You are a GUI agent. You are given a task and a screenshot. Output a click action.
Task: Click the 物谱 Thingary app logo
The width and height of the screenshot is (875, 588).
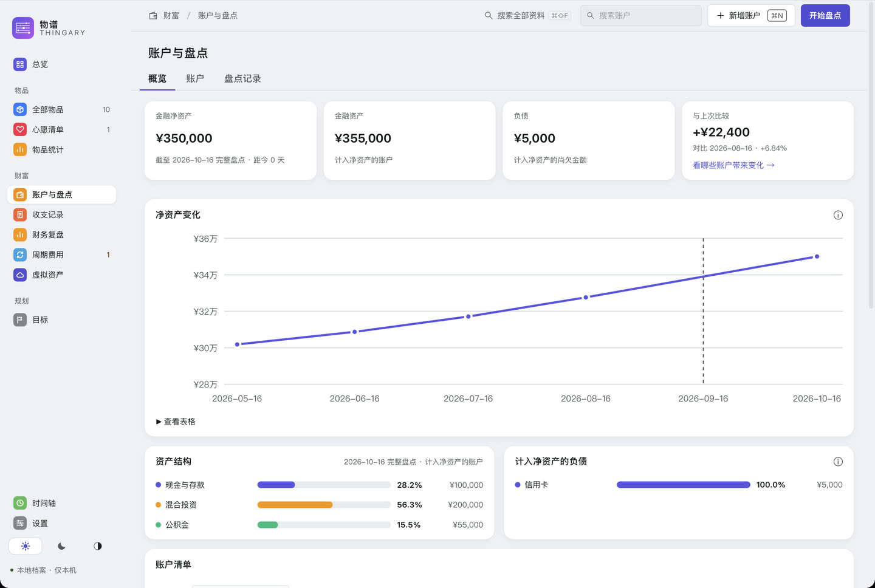pyautogui.click(x=23, y=27)
